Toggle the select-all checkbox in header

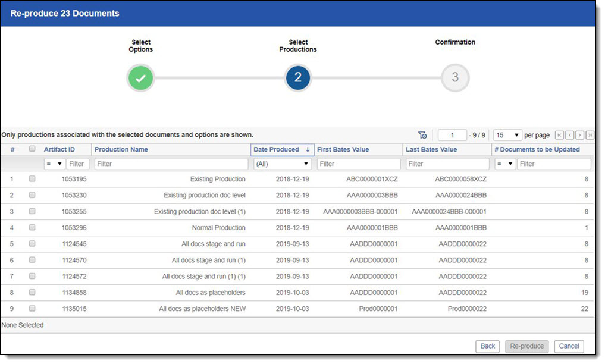point(32,149)
